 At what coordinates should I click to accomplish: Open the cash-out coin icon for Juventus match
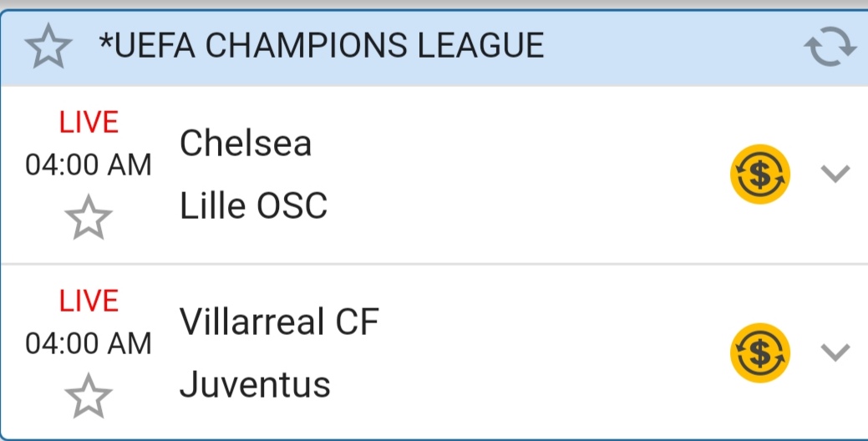[759, 352]
